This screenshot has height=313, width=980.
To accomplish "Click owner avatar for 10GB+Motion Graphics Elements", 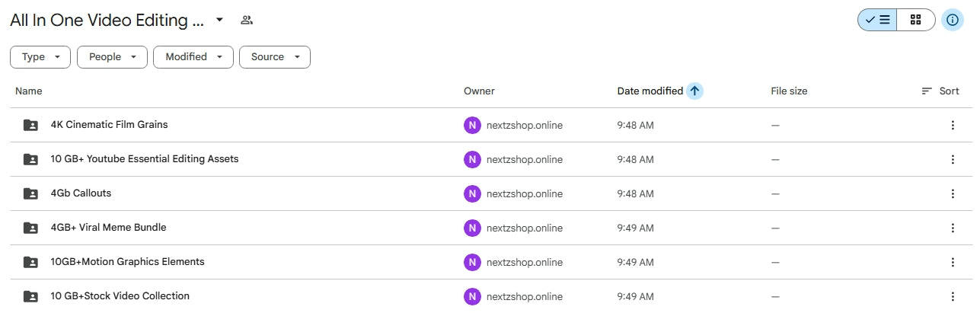I will pyautogui.click(x=472, y=262).
